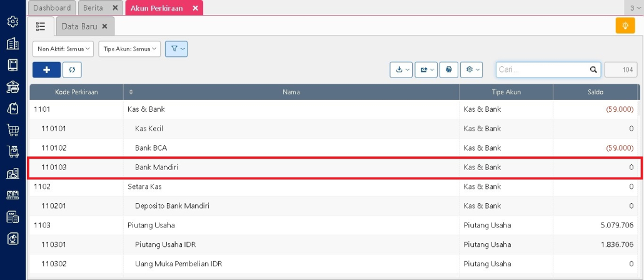
Task: Click the blue plus button to add account
Action: click(46, 69)
